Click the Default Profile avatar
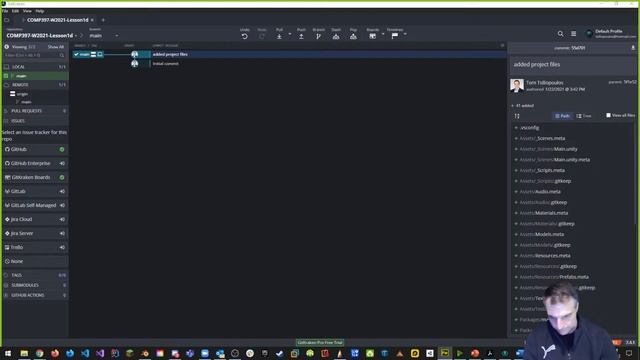 (x=589, y=34)
